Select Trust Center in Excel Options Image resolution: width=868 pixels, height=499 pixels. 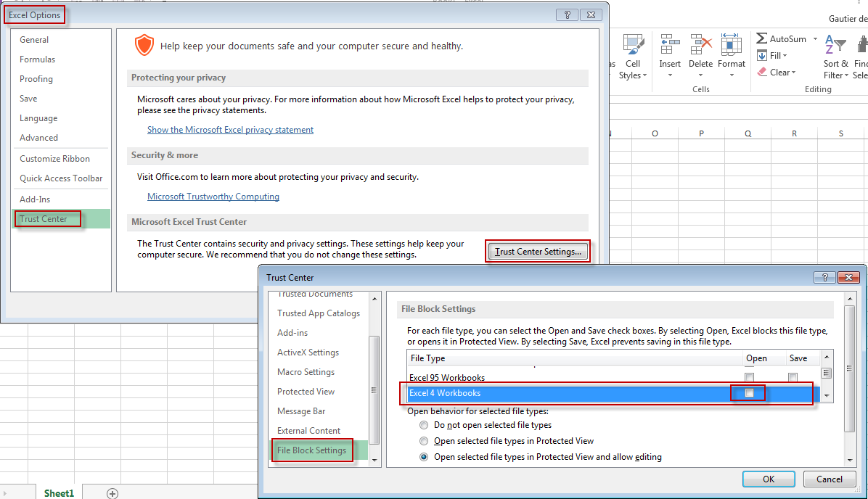click(61, 219)
